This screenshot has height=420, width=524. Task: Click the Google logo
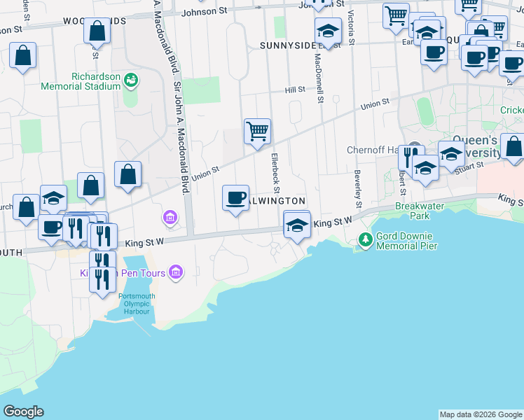[23, 412]
